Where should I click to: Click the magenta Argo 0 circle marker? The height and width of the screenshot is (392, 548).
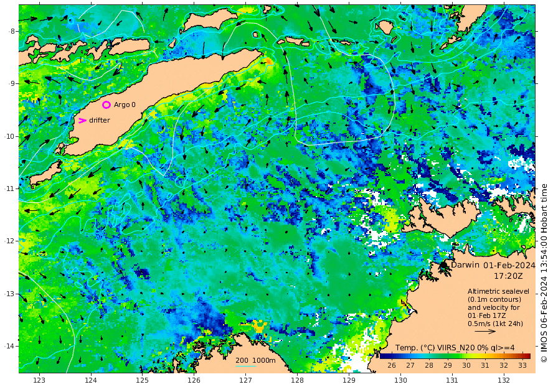click(x=106, y=105)
